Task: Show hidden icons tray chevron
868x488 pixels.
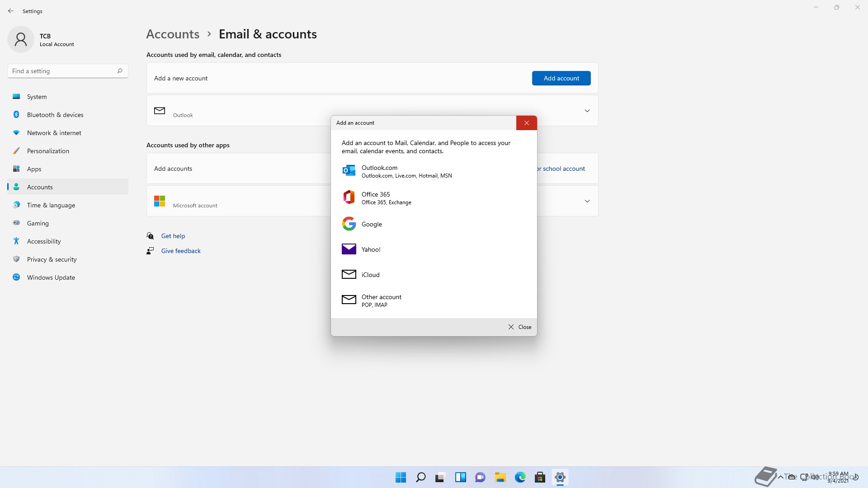Action: click(781, 477)
